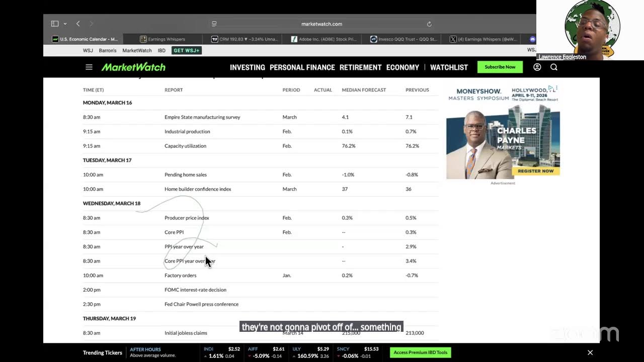Click the Empire State manufacturing survey report
644x362 pixels.
[202, 117]
